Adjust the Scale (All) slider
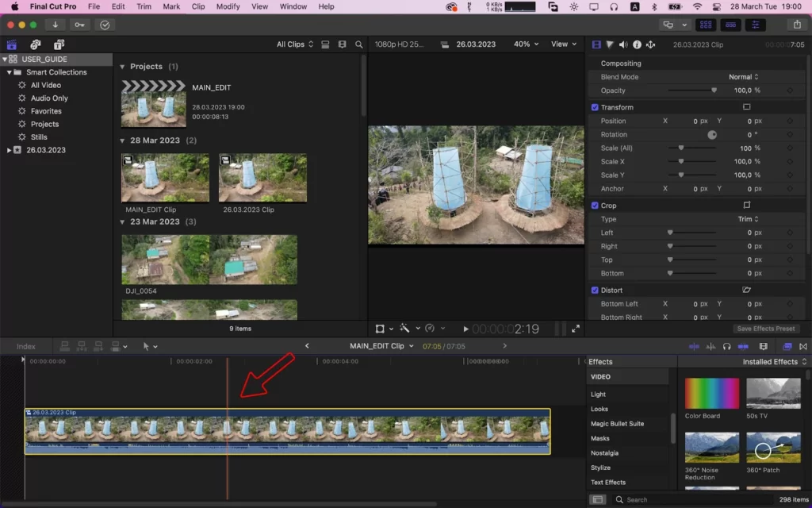The height and width of the screenshot is (508, 812). click(x=692, y=148)
